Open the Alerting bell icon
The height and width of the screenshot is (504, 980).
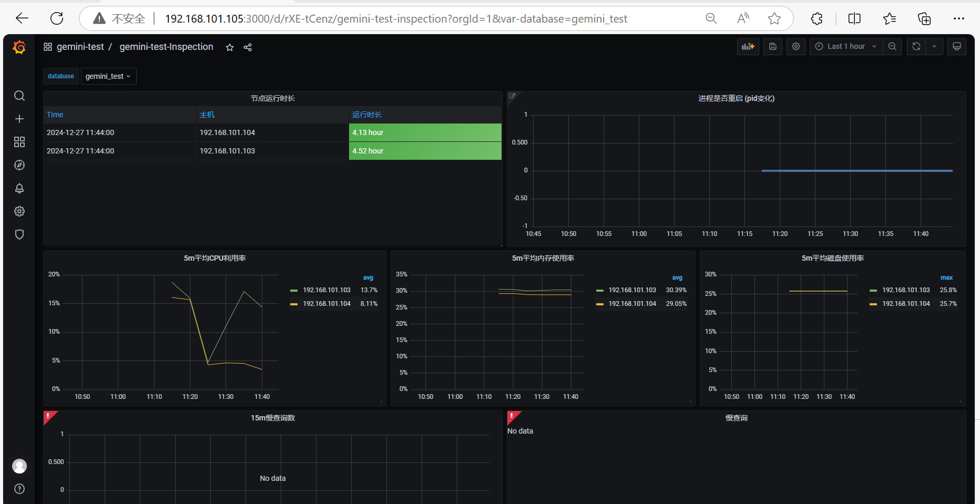click(x=19, y=188)
